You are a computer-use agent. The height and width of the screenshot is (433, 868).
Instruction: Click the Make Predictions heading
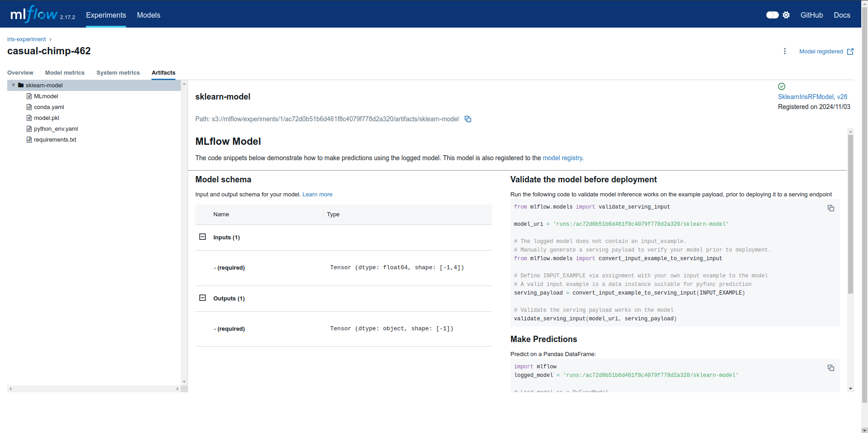[543, 339]
